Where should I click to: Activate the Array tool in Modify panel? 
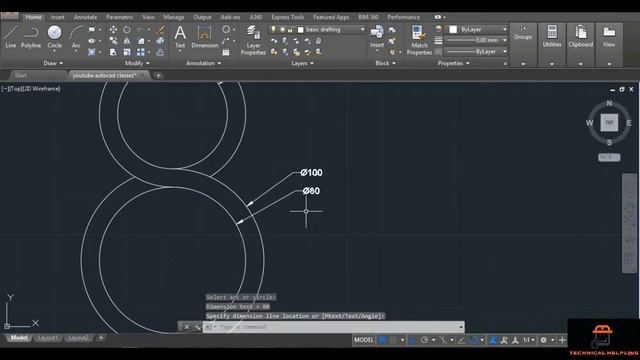141,52
